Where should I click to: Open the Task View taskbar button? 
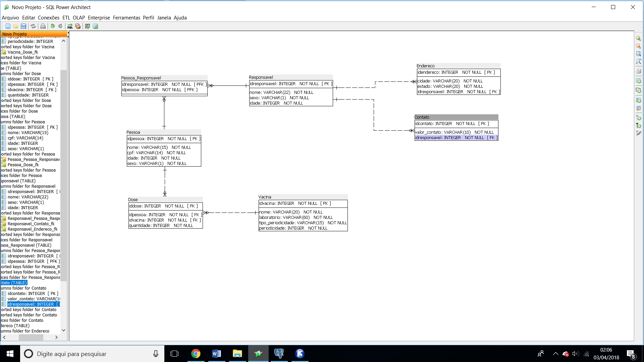point(174,354)
